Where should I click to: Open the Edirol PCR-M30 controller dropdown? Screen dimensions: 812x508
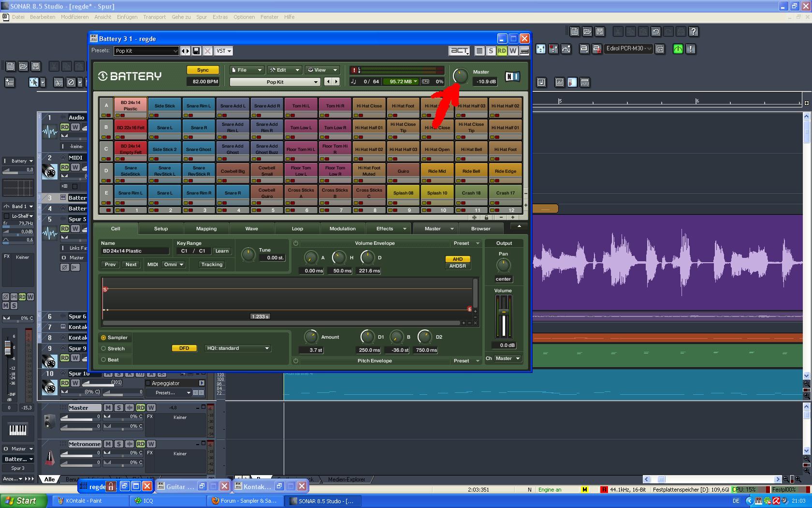(x=628, y=48)
